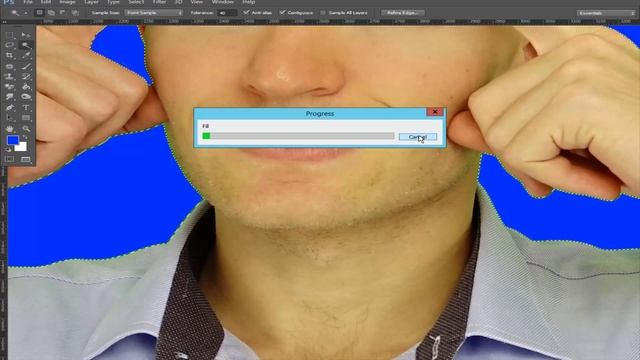
Task: Click the Intersect with Selection icon
Action: click(75, 13)
